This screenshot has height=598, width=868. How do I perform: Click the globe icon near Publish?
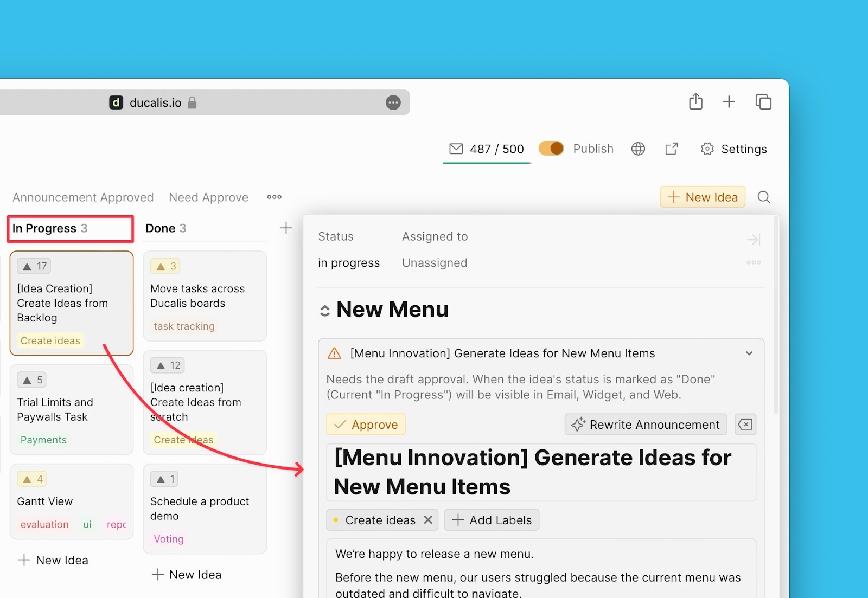pos(638,149)
